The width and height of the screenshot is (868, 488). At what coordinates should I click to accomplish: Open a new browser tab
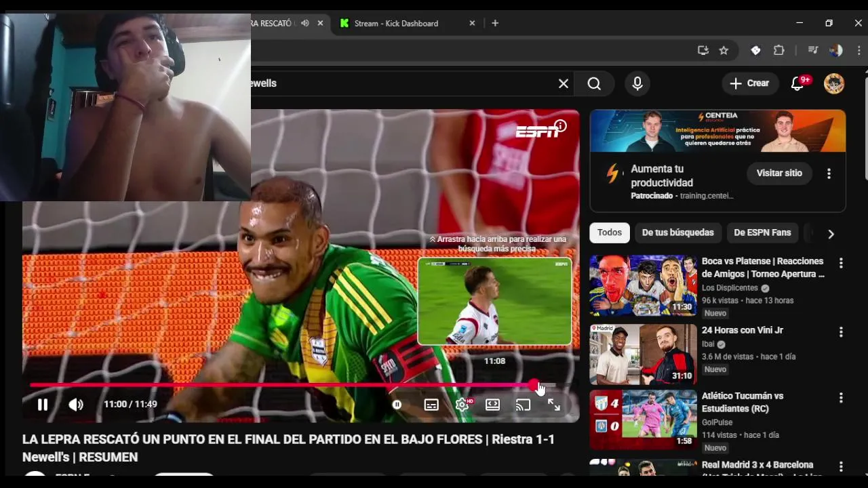pyautogui.click(x=495, y=23)
